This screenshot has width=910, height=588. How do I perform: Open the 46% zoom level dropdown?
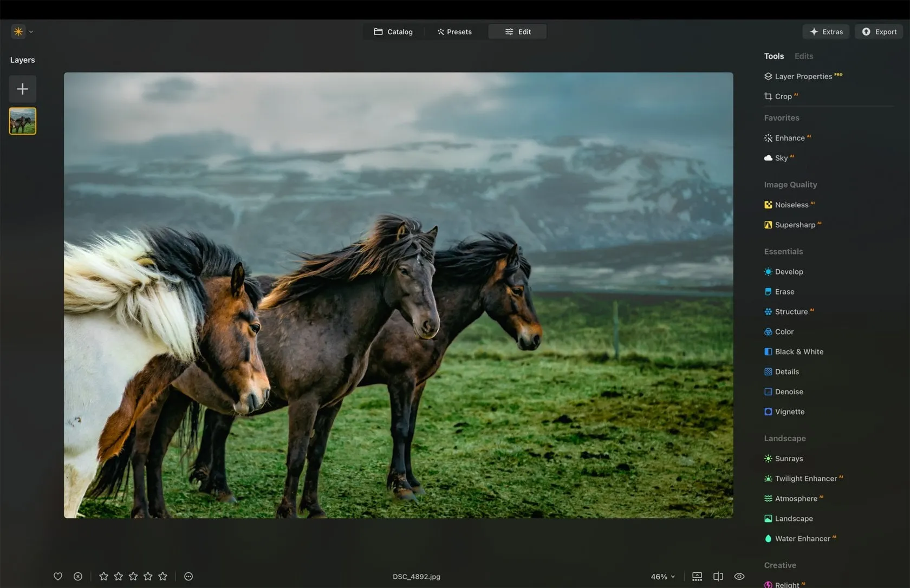tap(663, 577)
